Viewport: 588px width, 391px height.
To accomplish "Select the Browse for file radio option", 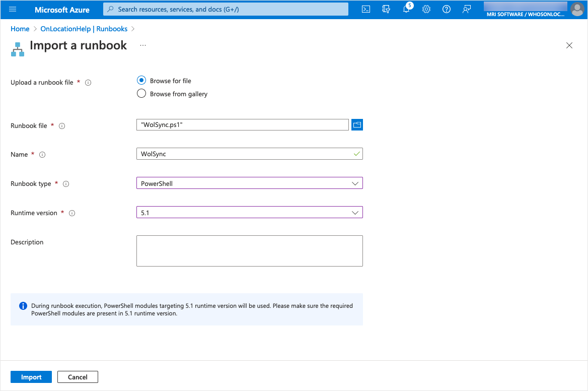I will 141,81.
